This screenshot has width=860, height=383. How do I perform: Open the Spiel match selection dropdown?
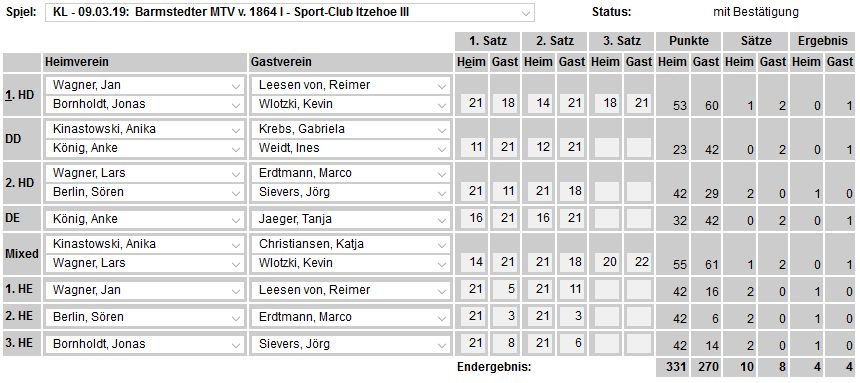(290, 12)
